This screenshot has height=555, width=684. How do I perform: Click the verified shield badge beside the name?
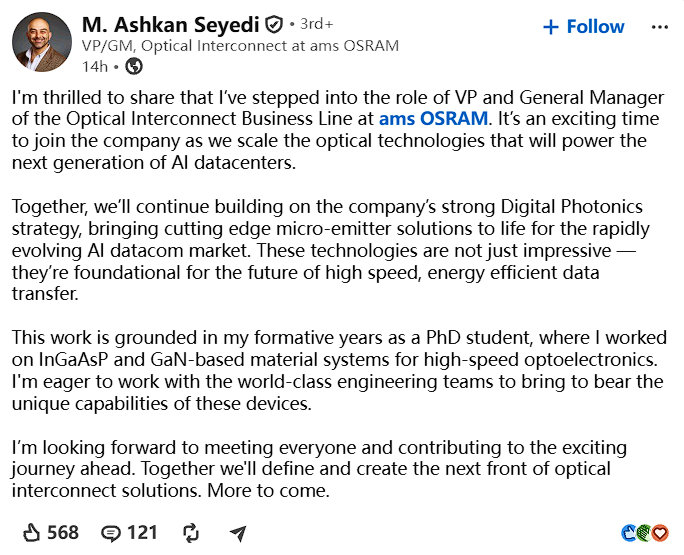(x=274, y=25)
